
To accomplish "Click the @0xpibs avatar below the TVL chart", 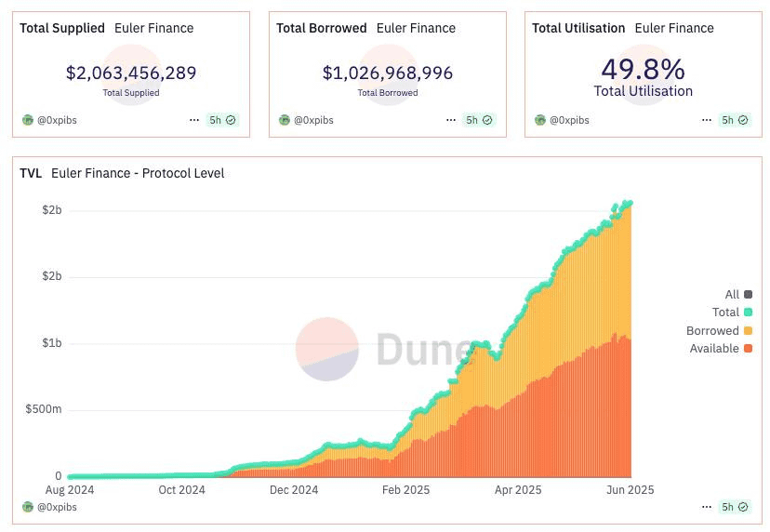I will 28,507.
